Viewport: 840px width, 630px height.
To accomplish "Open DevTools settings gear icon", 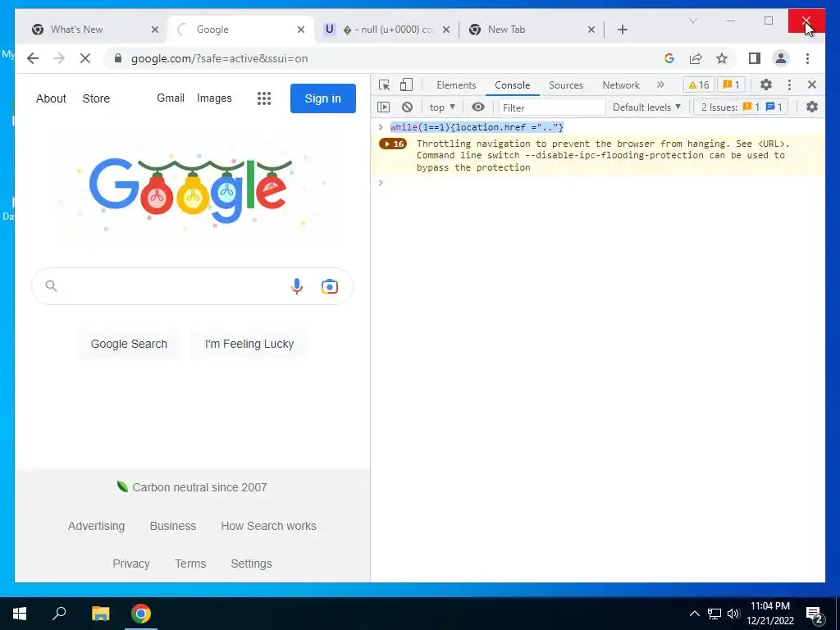I will (766, 84).
